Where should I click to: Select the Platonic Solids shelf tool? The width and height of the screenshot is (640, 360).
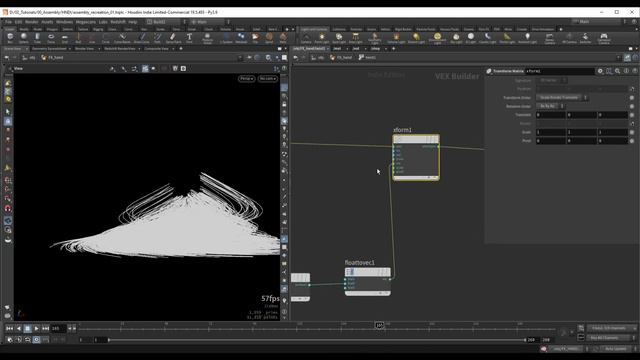click(x=207, y=38)
